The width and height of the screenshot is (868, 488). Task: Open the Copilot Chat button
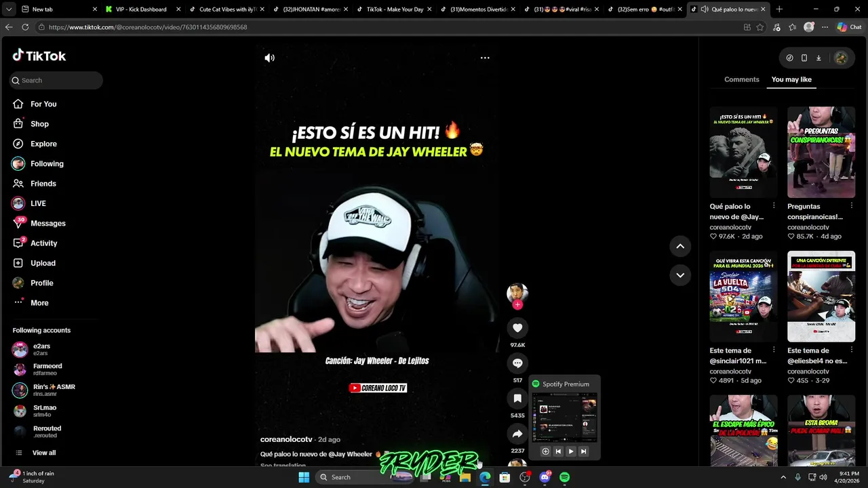pyautogui.click(x=849, y=27)
